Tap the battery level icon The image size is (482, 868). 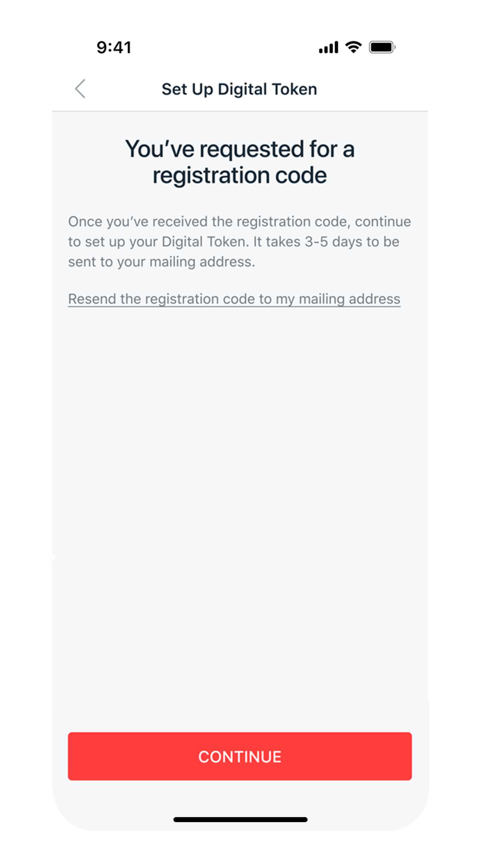point(382,47)
